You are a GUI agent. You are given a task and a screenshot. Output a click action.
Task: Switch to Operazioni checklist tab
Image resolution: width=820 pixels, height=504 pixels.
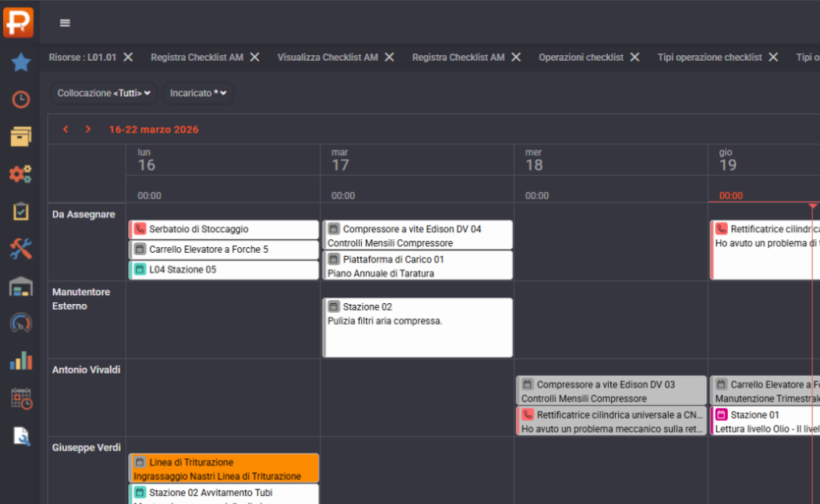[x=581, y=57]
